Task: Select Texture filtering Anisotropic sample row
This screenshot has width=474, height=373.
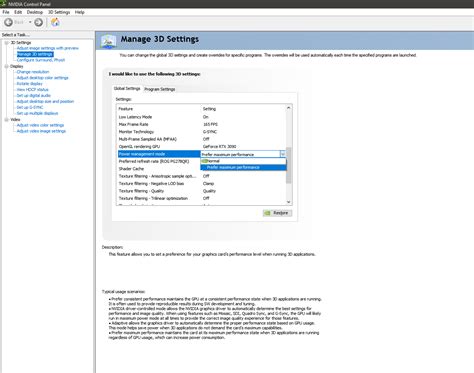Action: 202,176
